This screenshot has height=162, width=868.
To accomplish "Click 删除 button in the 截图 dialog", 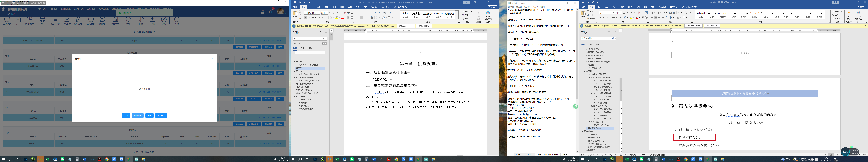I will [x=149, y=115].
